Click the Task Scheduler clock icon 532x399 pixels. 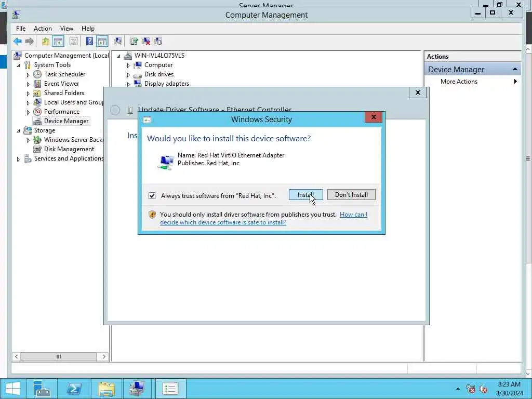[x=37, y=74]
